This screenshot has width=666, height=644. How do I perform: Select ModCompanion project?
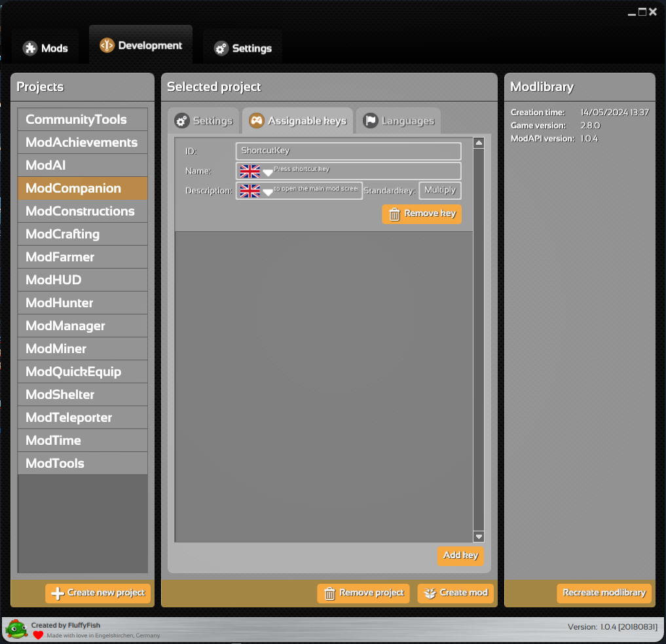coord(83,188)
